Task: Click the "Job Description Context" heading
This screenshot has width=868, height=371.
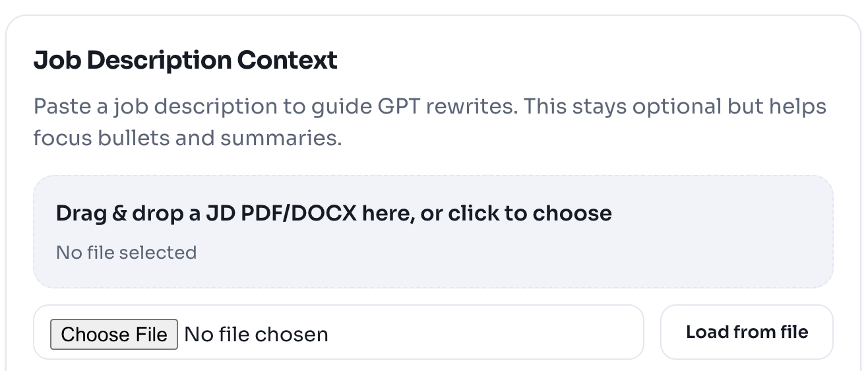Action: point(185,61)
